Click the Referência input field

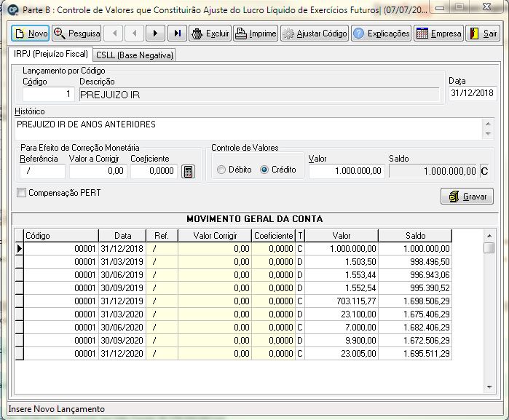point(42,171)
